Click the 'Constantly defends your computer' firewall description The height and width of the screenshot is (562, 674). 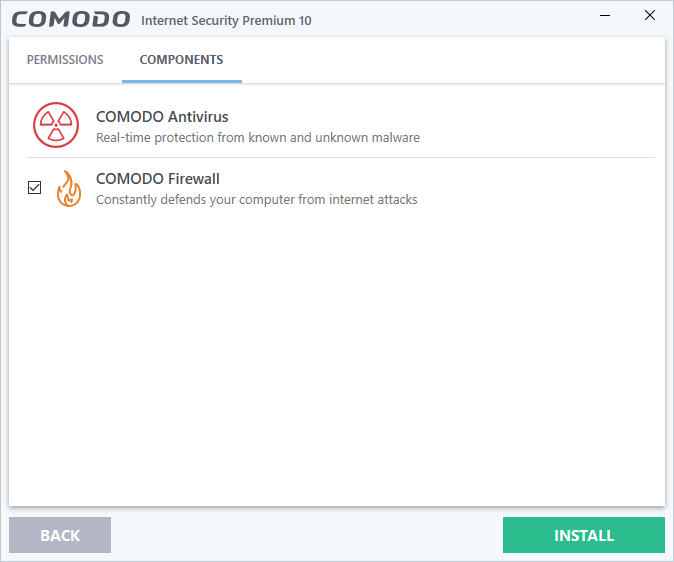tap(256, 200)
